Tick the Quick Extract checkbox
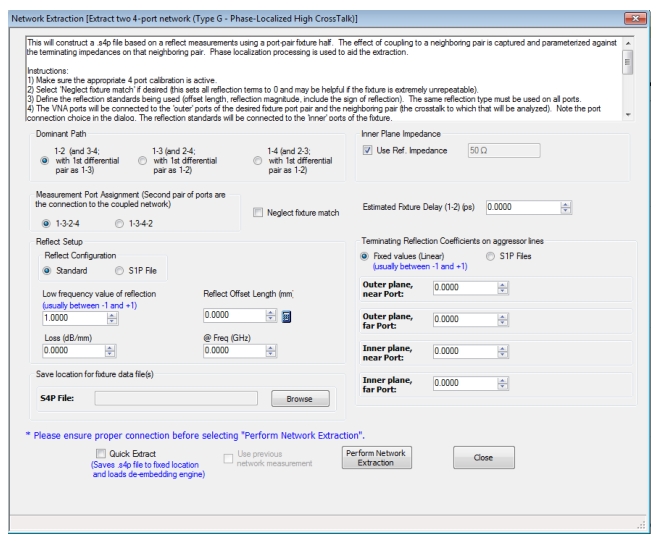The image size is (659, 542). pyautogui.click(x=101, y=453)
